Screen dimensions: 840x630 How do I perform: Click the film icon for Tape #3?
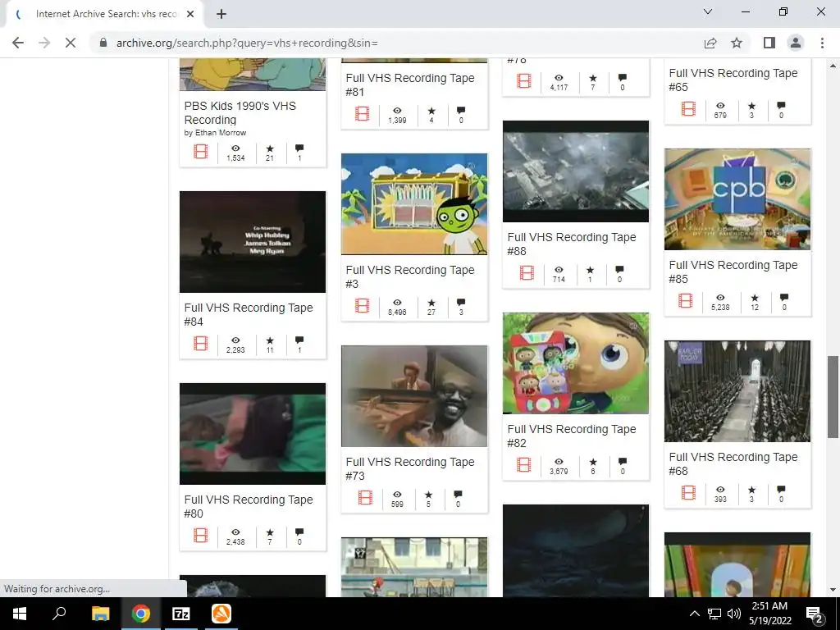[363, 305]
